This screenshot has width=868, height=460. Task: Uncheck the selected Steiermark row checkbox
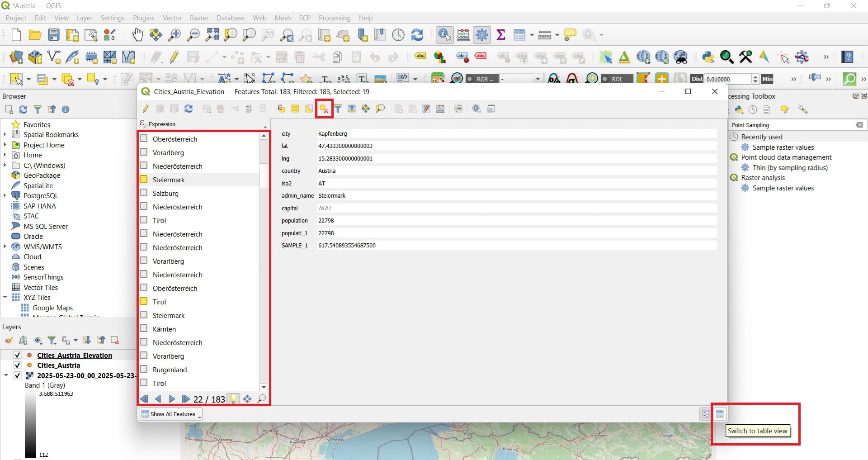144,179
